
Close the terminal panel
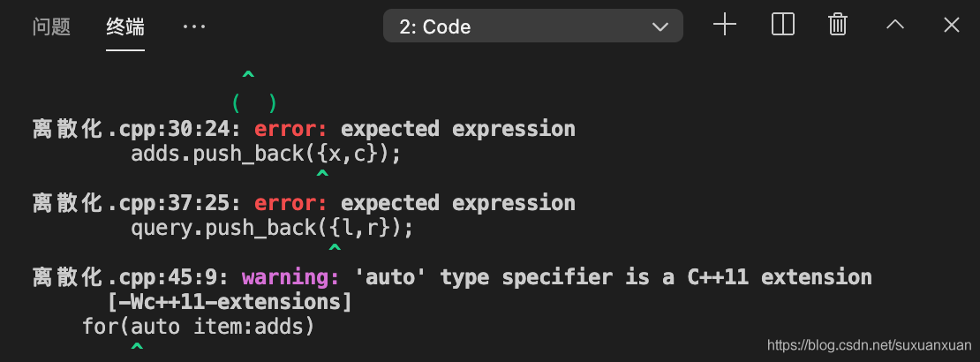(951, 25)
